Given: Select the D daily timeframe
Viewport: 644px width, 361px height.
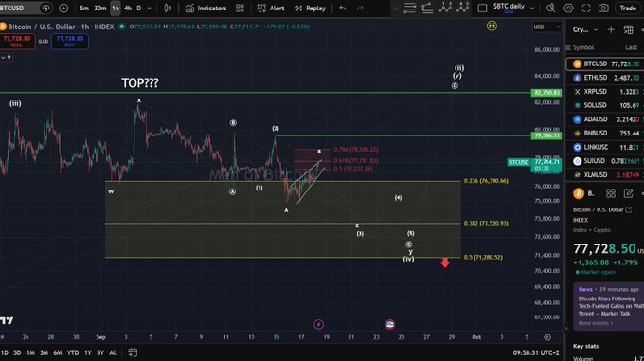Looking at the screenshot, I should pyautogui.click(x=139, y=8).
